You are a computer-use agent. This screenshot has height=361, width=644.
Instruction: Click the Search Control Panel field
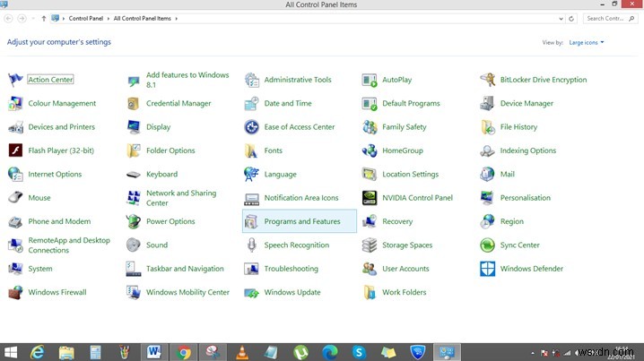click(610, 19)
